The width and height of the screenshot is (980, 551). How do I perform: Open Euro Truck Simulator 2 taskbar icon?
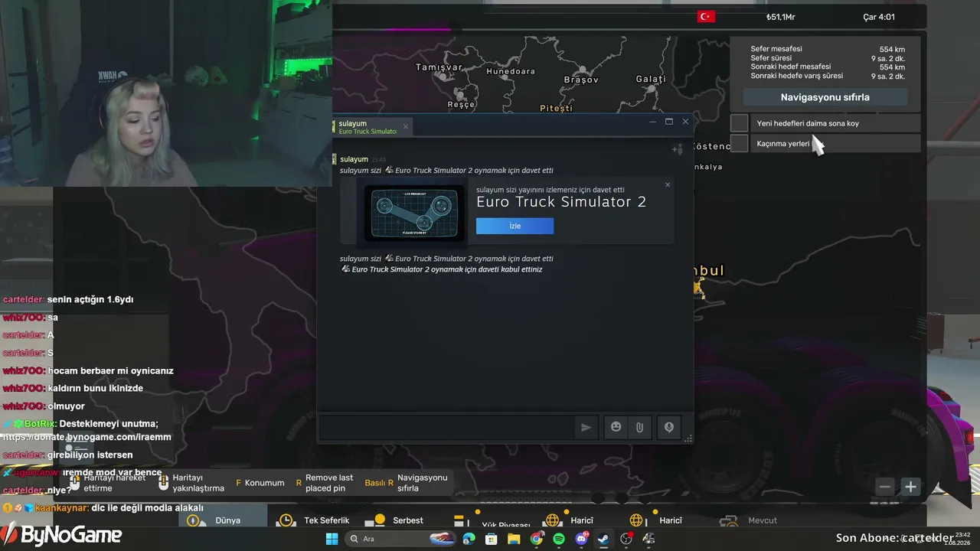648,539
